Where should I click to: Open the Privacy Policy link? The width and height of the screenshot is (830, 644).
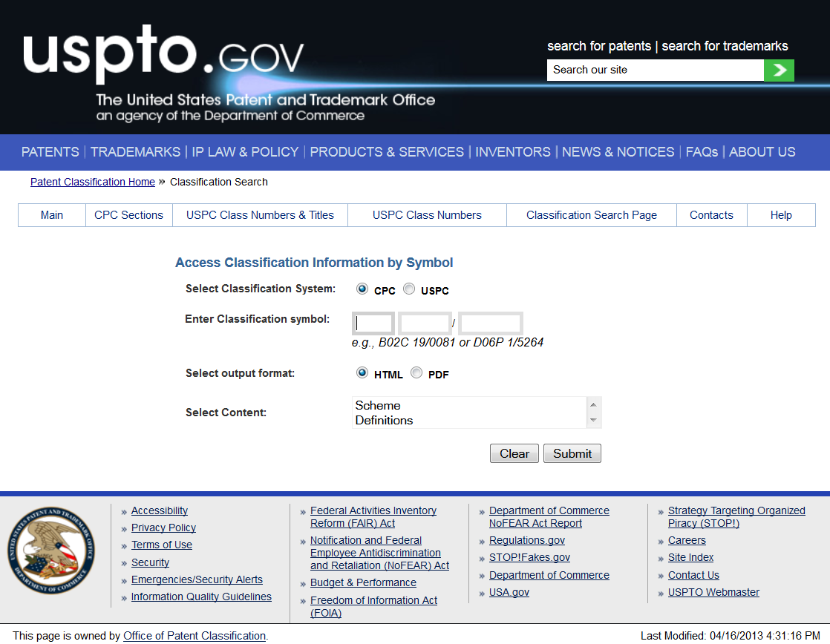click(x=163, y=528)
